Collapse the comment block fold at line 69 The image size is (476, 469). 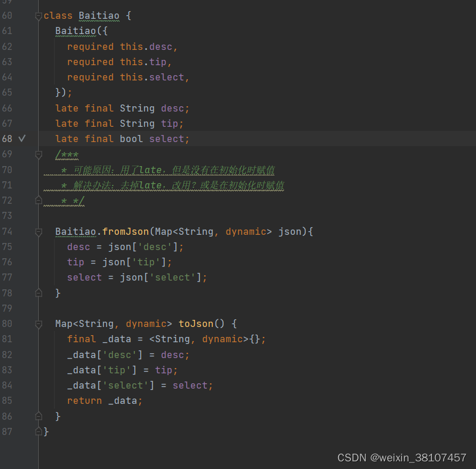pyautogui.click(x=39, y=155)
